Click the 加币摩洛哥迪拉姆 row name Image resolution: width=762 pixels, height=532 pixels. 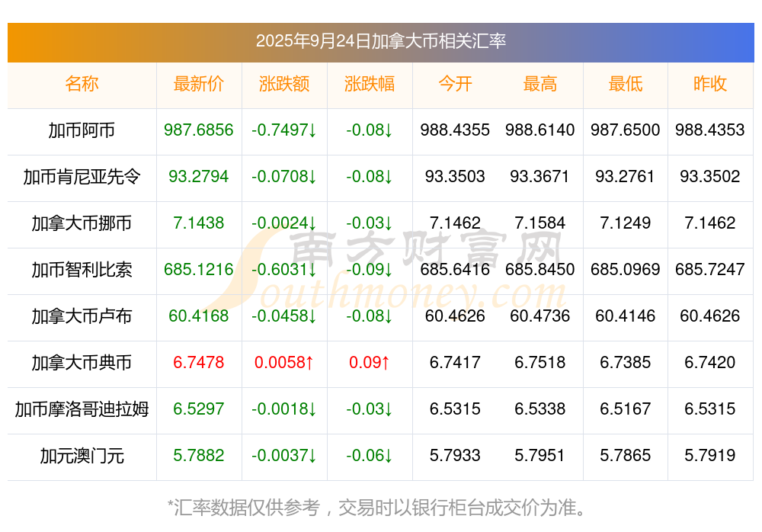pos(82,409)
